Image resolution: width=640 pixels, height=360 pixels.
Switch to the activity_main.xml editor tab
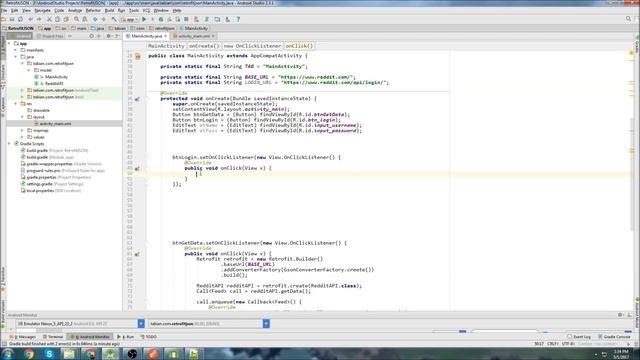tap(193, 36)
